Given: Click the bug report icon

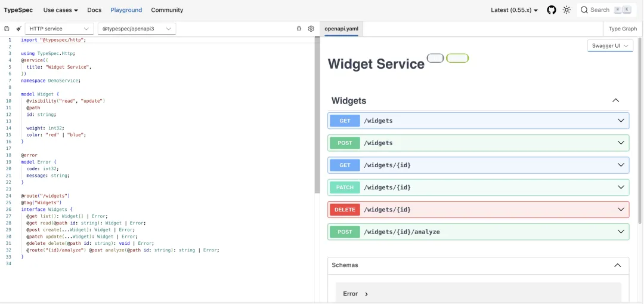Looking at the screenshot, I should click(299, 29).
